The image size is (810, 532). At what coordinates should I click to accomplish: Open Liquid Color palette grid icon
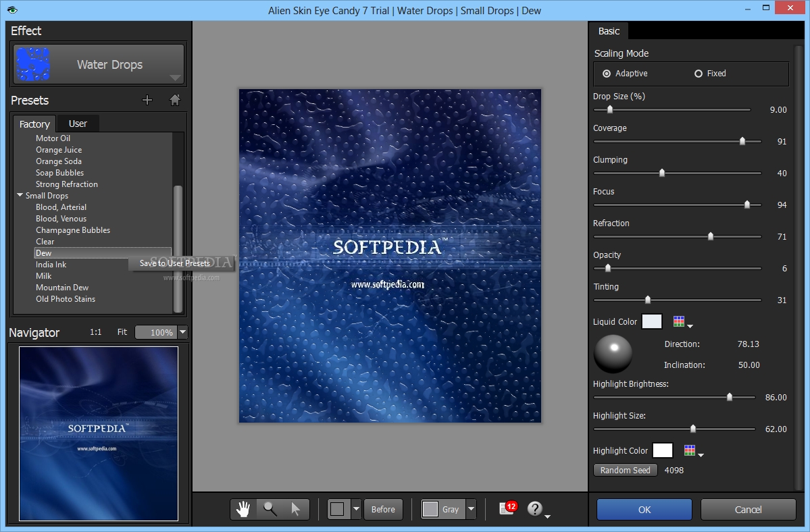pyautogui.click(x=680, y=321)
